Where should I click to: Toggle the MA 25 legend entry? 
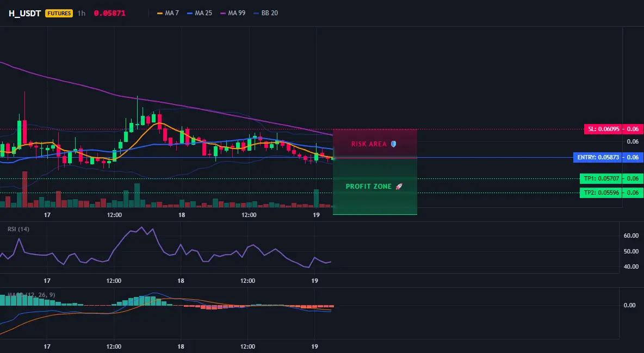200,13
